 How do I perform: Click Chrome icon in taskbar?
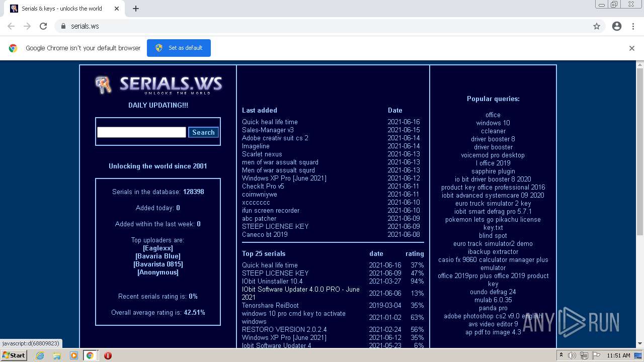click(x=90, y=355)
